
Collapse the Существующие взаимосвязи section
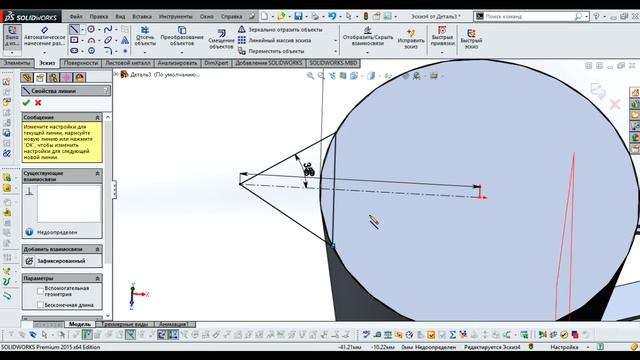point(98,173)
